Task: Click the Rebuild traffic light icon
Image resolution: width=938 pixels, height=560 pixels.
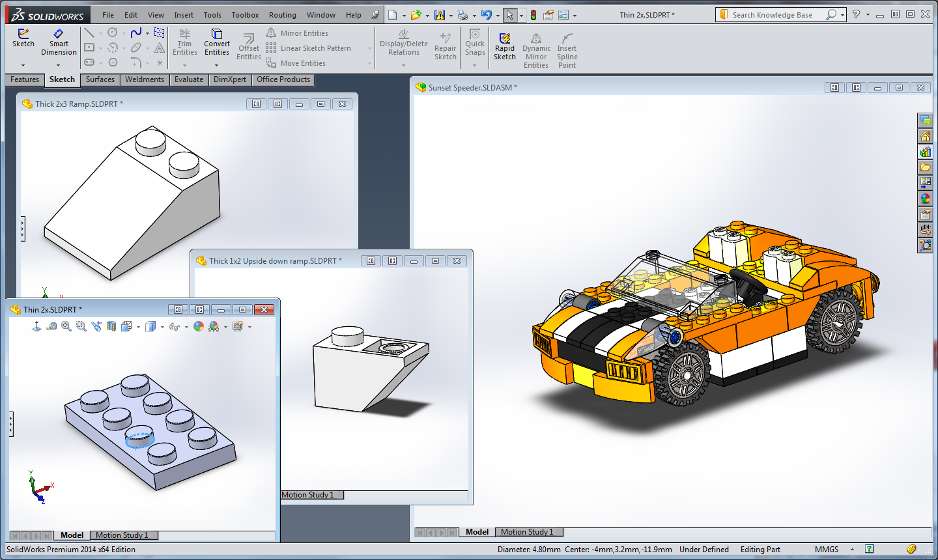Action: (x=533, y=15)
